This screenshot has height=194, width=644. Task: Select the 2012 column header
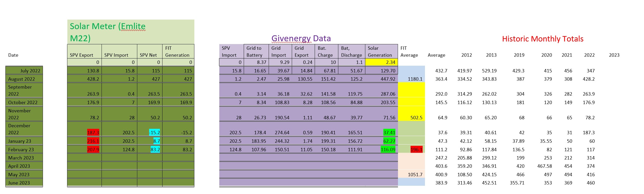coord(467,55)
